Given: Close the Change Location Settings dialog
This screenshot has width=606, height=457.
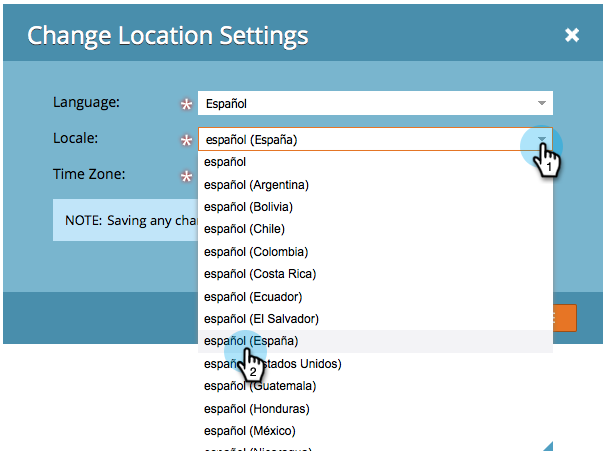Looking at the screenshot, I should coord(572,35).
